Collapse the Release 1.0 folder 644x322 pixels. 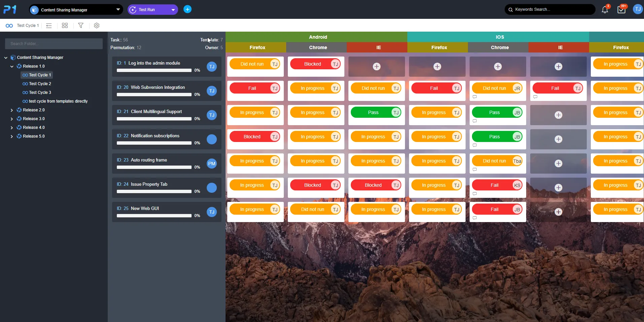12,66
